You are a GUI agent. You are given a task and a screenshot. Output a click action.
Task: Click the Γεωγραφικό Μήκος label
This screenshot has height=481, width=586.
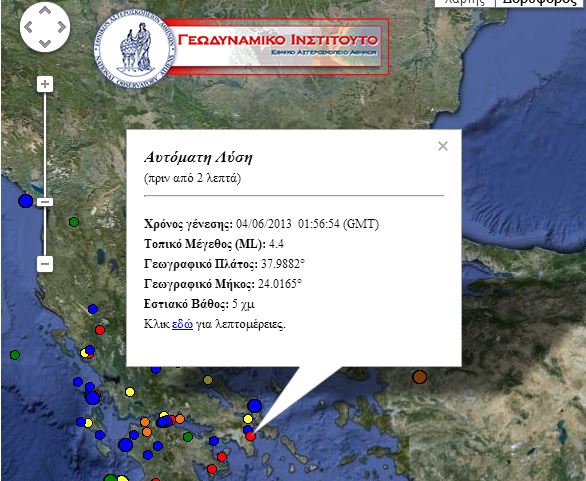coord(199,284)
